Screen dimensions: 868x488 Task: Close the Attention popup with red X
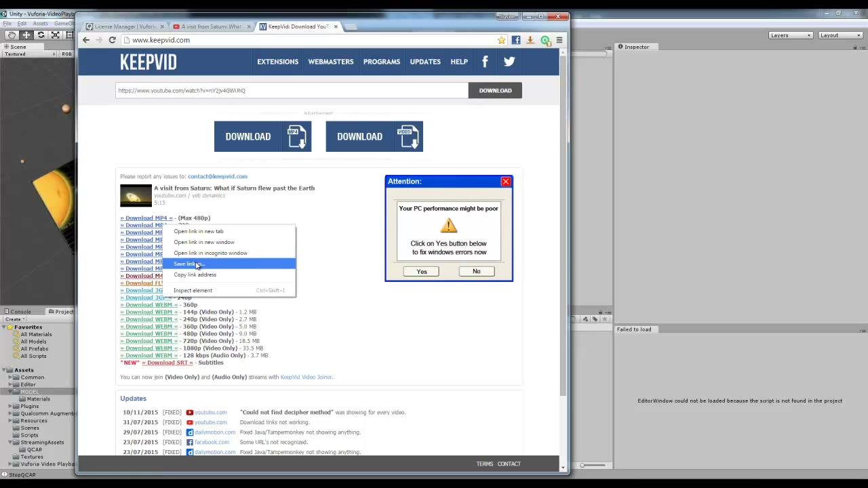[505, 182]
